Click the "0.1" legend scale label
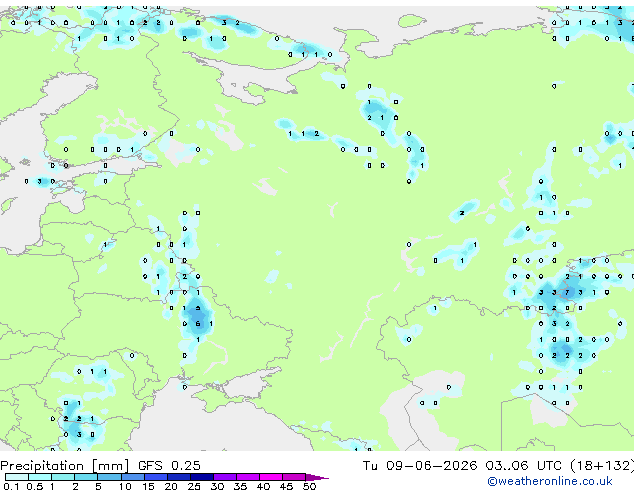634x490 pixels. click(x=11, y=486)
